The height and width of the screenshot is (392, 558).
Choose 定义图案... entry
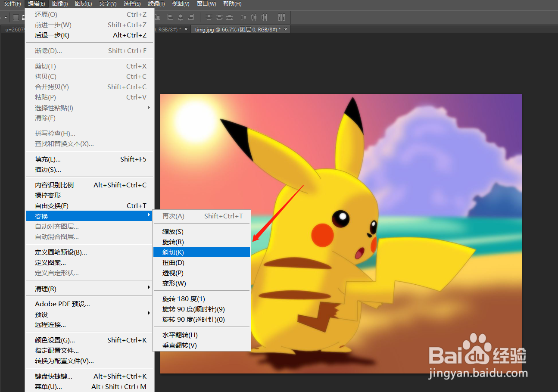click(x=89, y=263)
